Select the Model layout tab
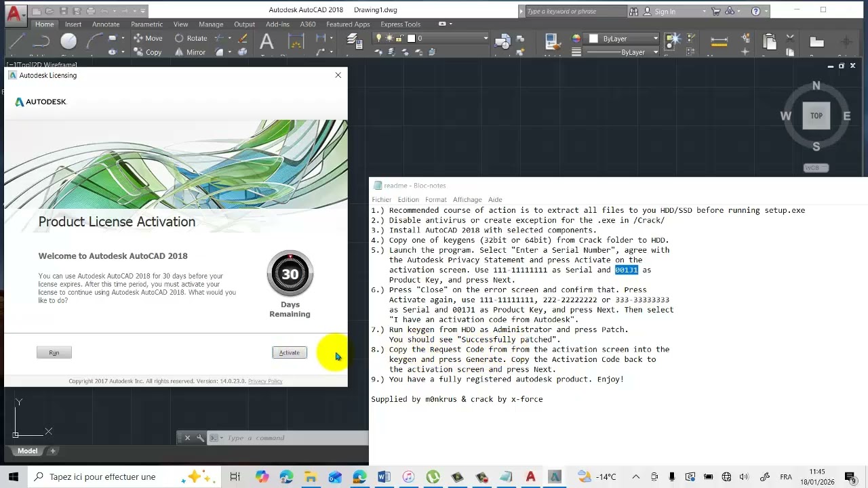868x488 pixels. (28, 451)
